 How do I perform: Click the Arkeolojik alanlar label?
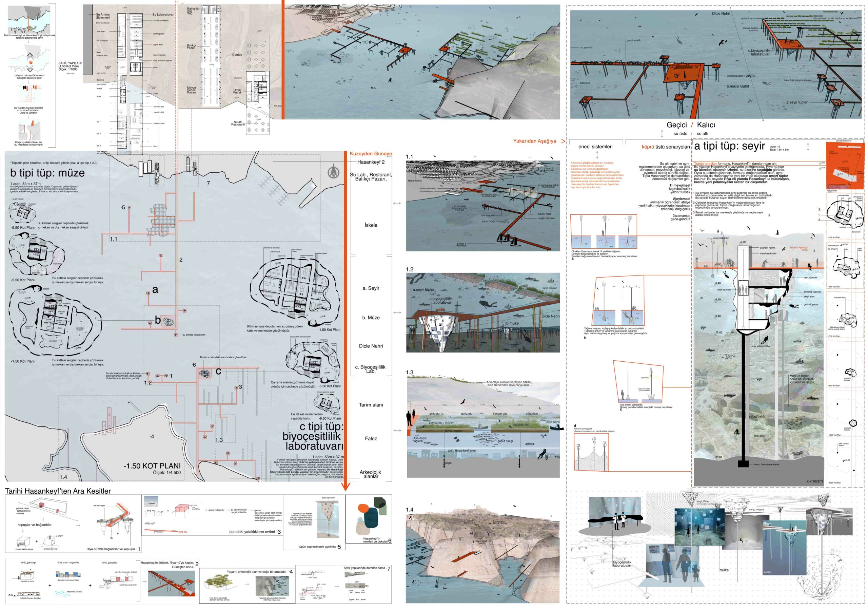tap(371, 474)
